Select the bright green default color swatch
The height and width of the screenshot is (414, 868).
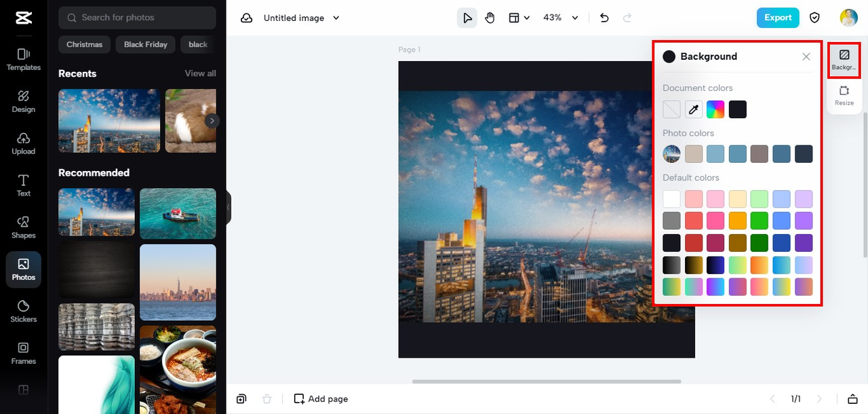[759, 221]
